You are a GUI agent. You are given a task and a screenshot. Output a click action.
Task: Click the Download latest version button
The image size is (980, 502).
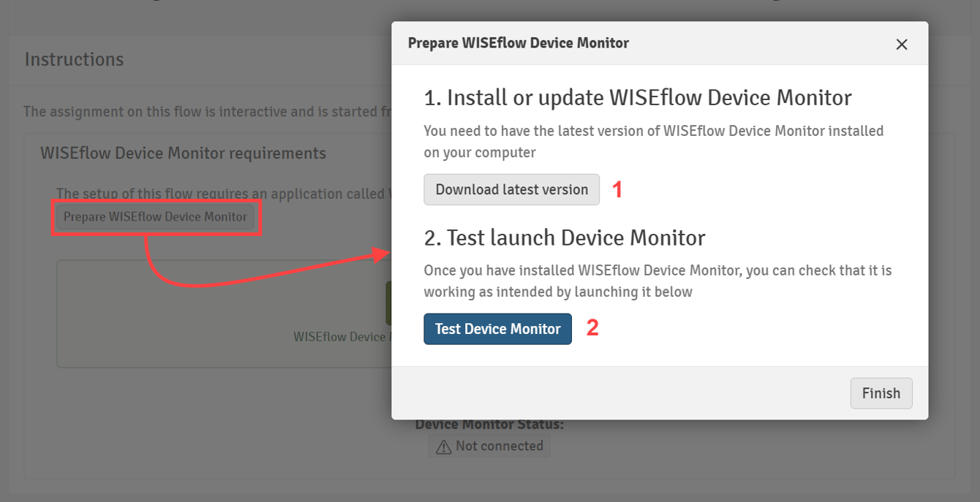[x=511, y=189]
